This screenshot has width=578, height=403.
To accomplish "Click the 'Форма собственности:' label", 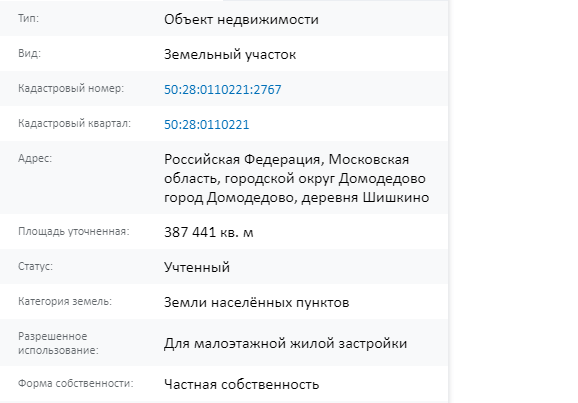I will pos(76,383).
